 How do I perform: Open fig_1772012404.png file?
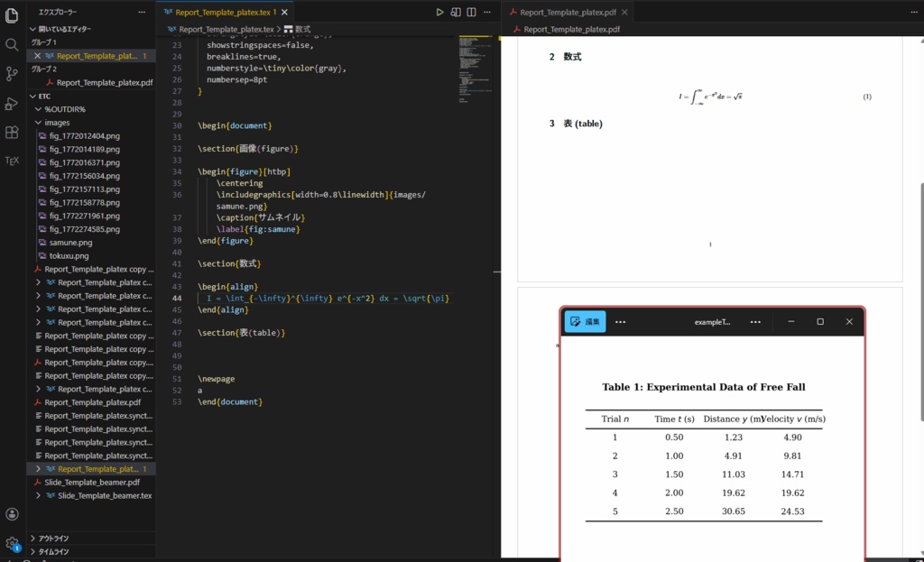point(84,136)
